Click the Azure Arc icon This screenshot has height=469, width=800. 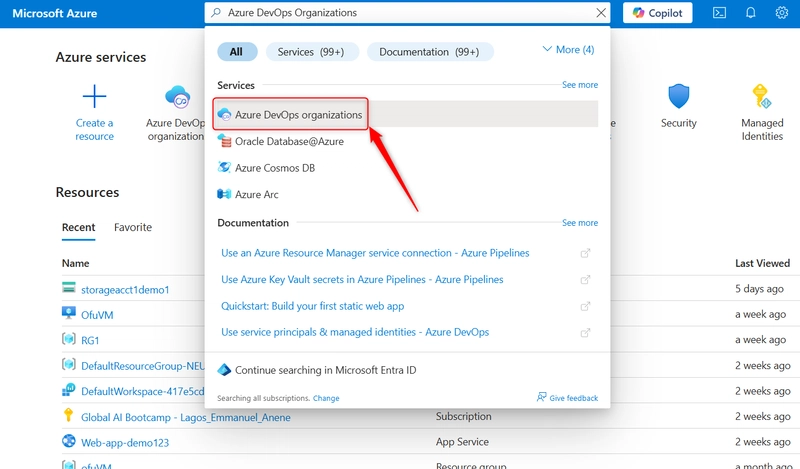coord(224,194)
